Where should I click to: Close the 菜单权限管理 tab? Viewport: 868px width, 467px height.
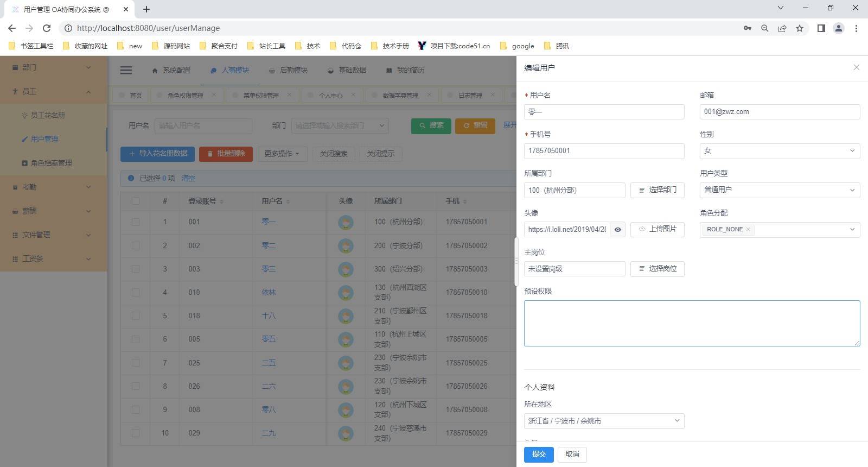tap(289, 94)
